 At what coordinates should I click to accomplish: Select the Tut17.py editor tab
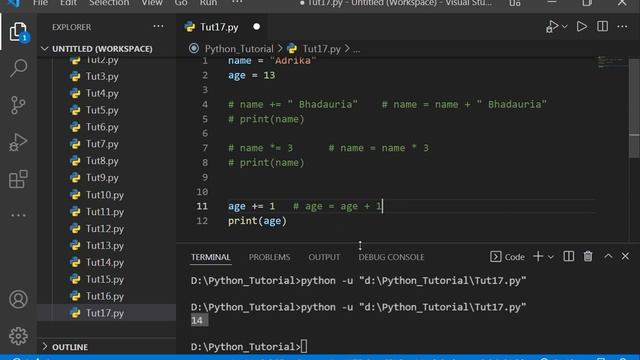(222, 27)
